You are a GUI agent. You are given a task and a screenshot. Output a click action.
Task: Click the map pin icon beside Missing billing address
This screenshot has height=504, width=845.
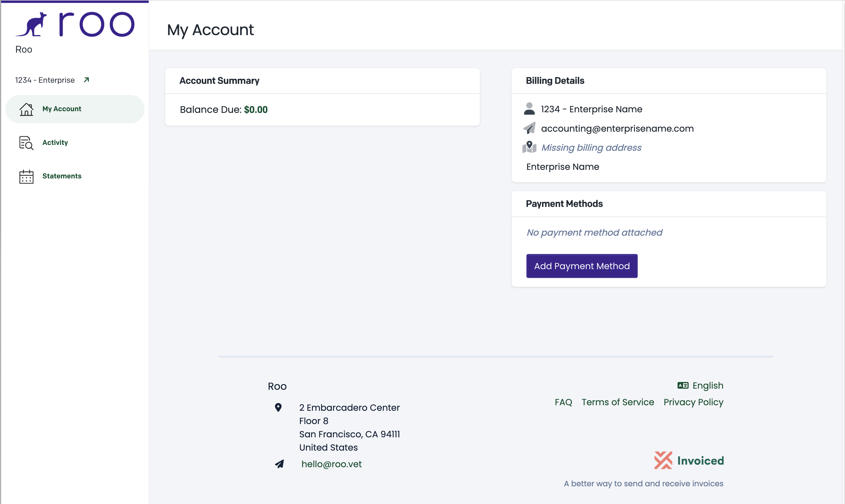tap(529, 147)
